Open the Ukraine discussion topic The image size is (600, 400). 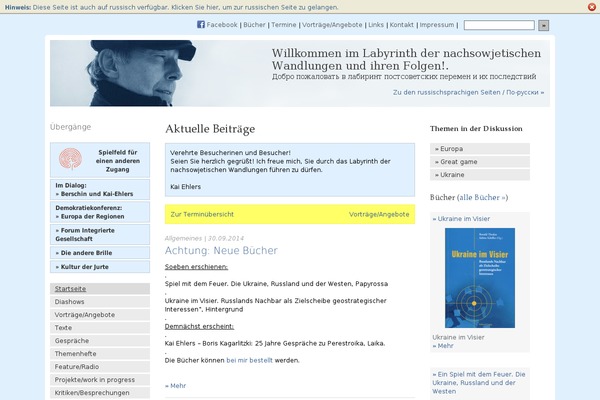tap(480, 175)
